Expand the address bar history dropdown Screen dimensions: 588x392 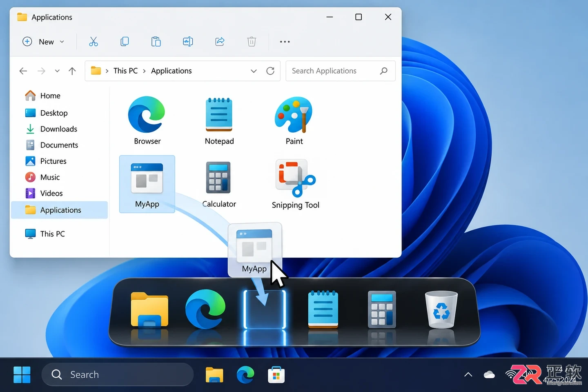click(x=254, y=71)
